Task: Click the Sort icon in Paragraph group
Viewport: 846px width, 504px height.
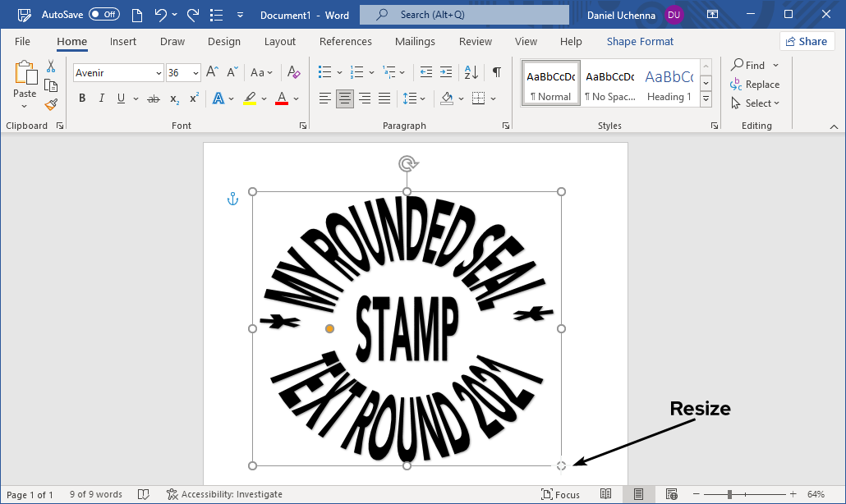Action: click(x=469, y=72)
